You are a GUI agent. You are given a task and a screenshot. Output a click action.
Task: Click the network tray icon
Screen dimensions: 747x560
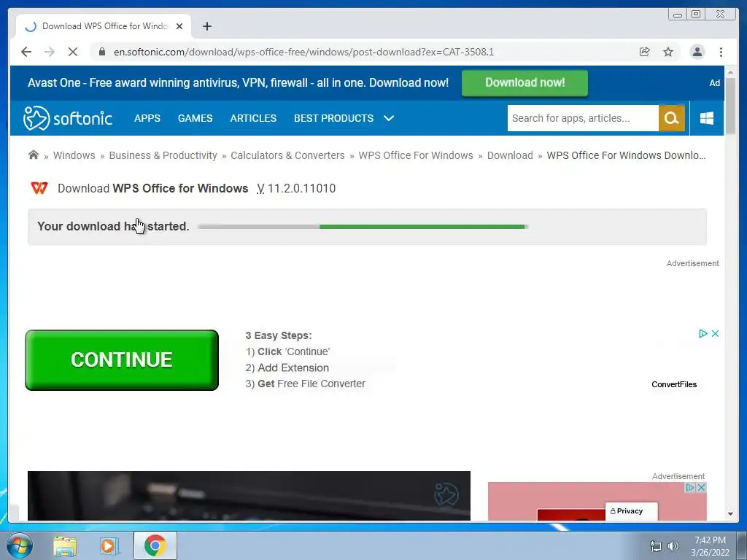[x=656, y=546]
